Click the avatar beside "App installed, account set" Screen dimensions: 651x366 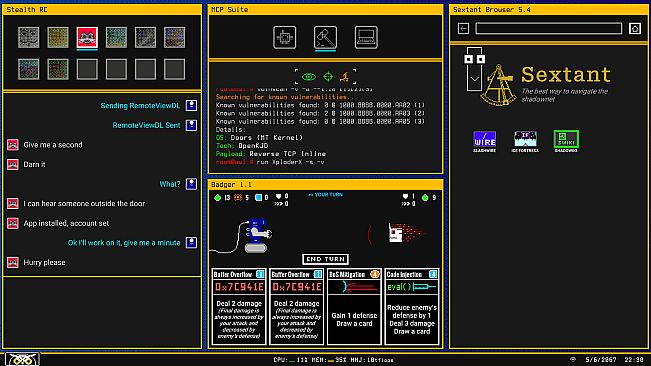[13, 223]
